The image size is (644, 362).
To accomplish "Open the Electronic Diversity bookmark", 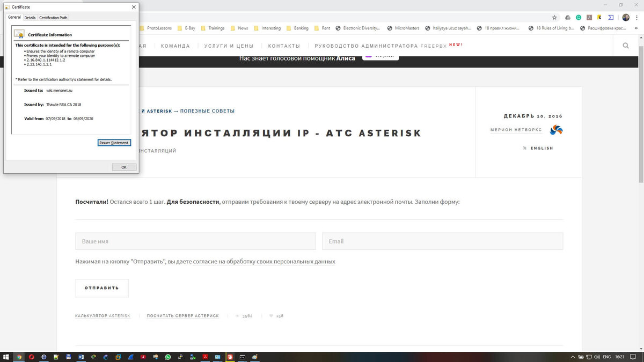I will [358, 28].
